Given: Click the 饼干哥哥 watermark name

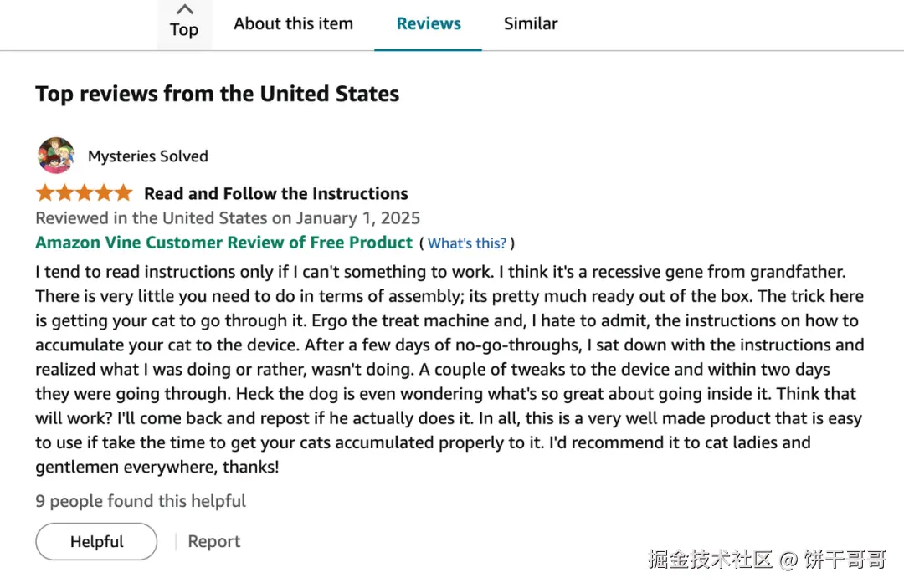Looking at the screenshot, I should [x=845, y=560].
